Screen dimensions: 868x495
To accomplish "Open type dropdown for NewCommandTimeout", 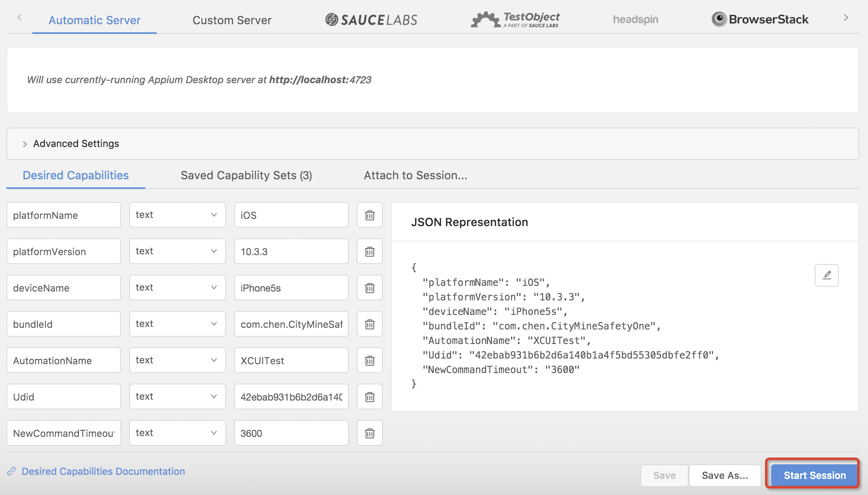I will tap(177, 433).
